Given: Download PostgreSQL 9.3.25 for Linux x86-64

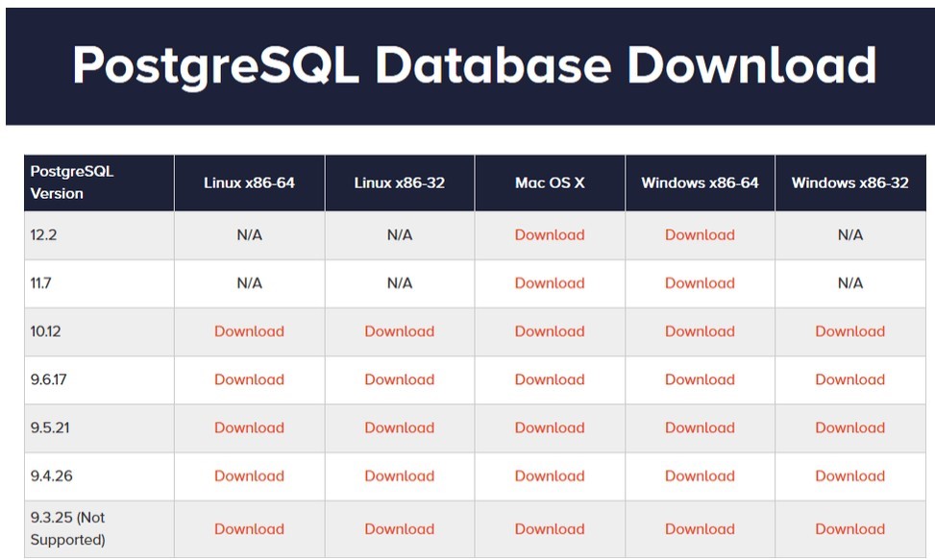Looking at the screenshot, I should point(249,529).
